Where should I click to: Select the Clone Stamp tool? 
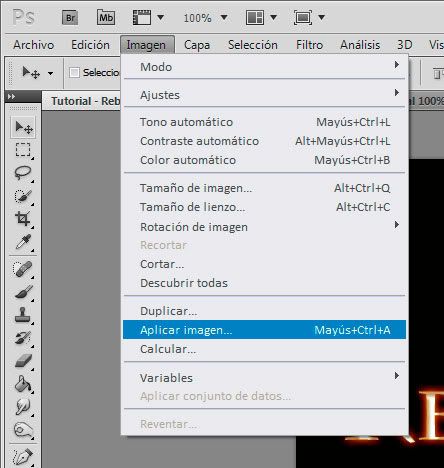tap(23, 315)
